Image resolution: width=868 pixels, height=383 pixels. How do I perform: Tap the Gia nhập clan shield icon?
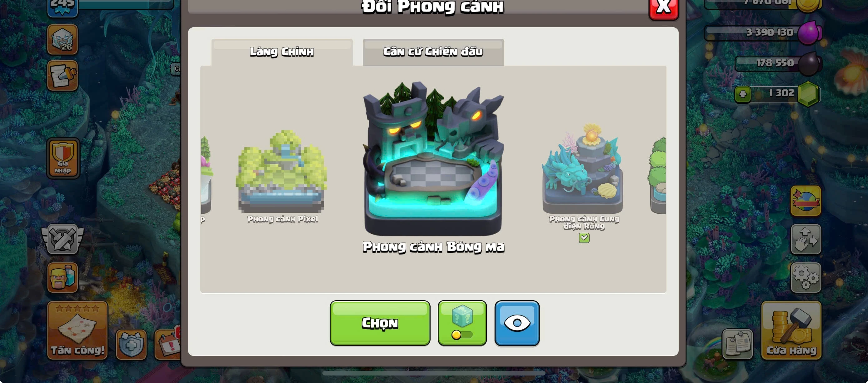pos(63,158)
